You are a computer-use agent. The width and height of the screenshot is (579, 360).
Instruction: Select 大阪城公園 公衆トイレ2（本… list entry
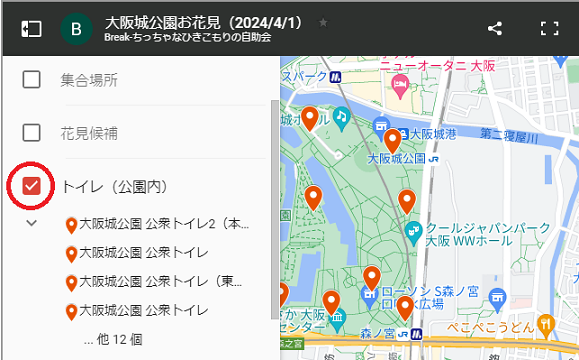[x=158, y=224]
